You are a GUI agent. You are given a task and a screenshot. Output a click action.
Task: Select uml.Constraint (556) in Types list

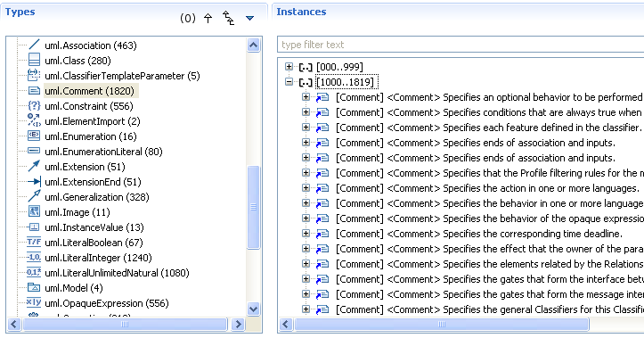[89, 106]
